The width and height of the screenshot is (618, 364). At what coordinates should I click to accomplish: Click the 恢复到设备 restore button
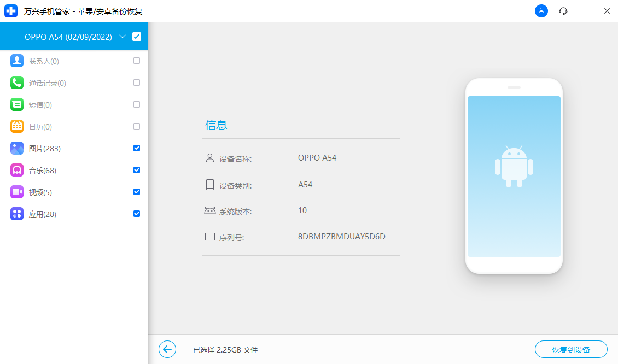571,349
